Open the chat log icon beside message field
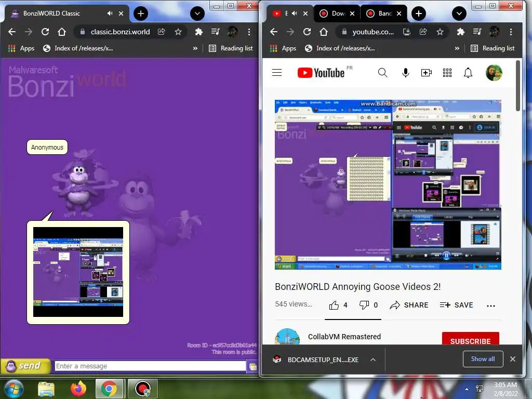The width and height of the screenshot is (532, 399). click(x=252, y=366)
